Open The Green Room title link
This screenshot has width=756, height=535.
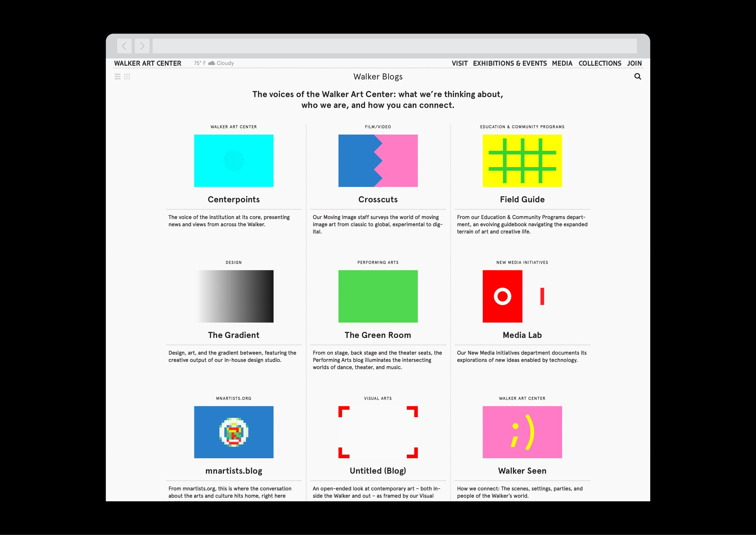point(378,335)
